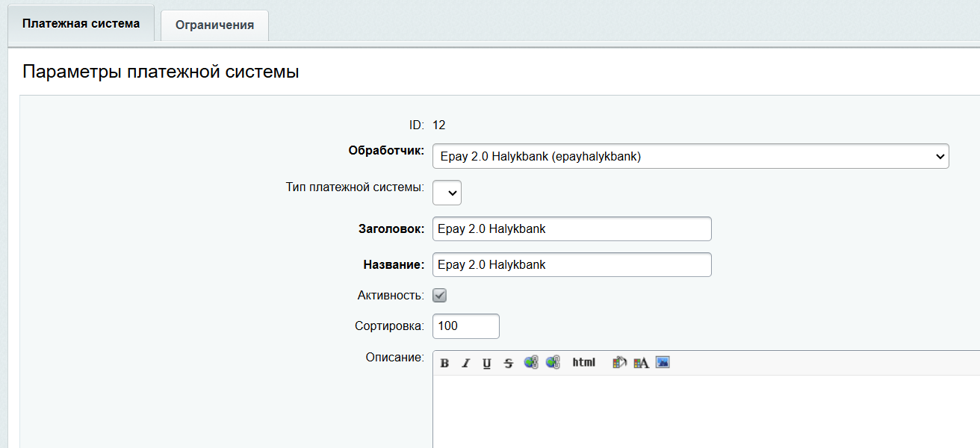Expand the Тип платежной системы dropdown
This screenshot has height=448, width=980.
pos(447,193)
